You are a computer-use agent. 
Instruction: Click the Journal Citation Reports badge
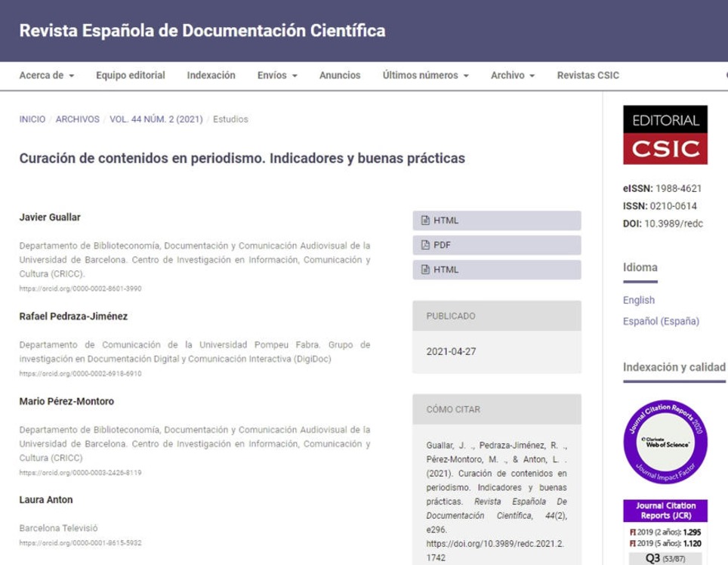(x=665, y=442)
